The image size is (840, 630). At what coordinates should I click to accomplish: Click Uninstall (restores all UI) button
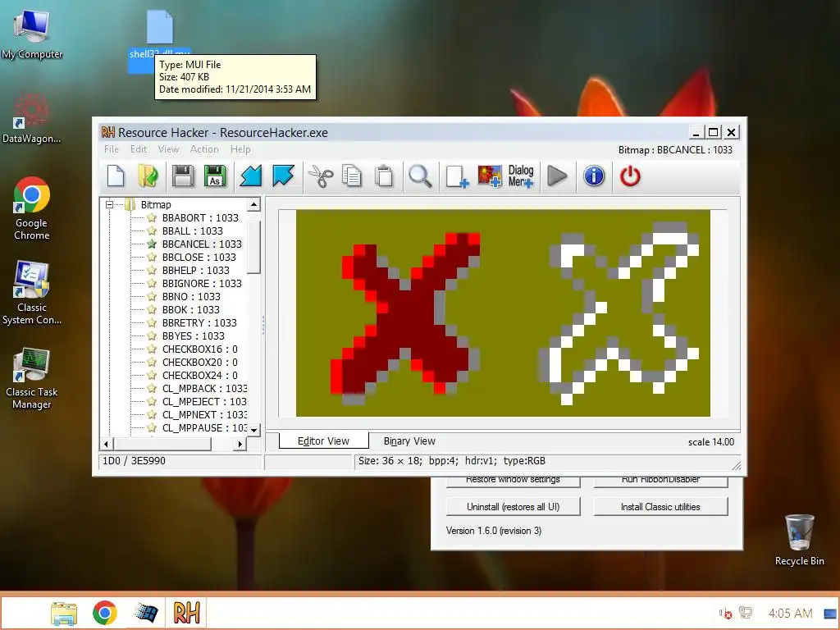click(514, 507)
